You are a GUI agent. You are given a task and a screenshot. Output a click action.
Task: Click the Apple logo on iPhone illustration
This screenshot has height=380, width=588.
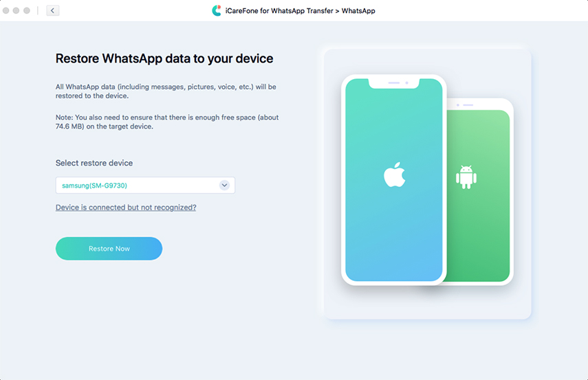pyautogui.click(x=394, y=175)
